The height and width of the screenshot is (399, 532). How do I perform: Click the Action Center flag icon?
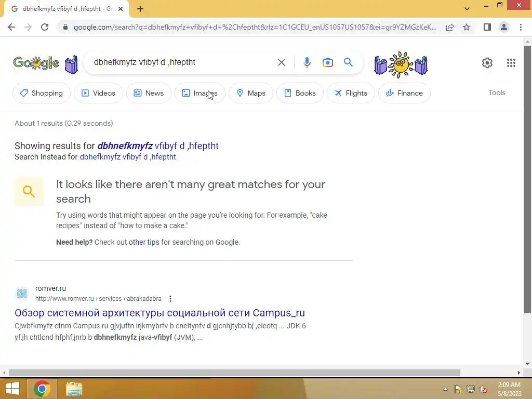point(458,389)
